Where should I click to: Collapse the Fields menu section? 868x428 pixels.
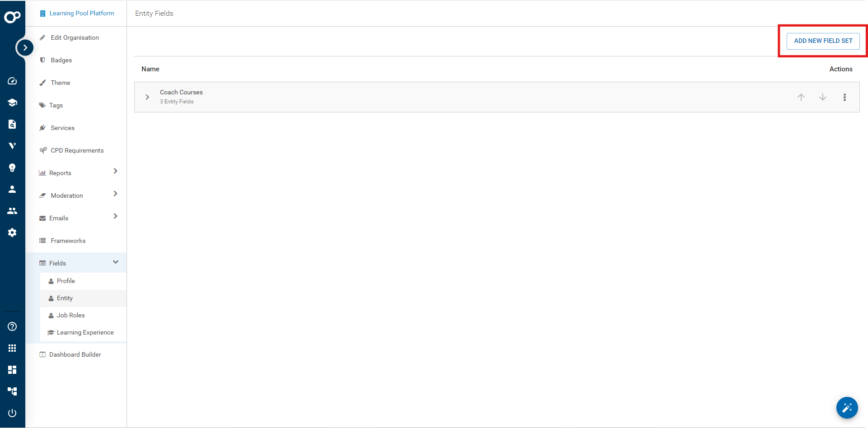(x=116, y=262)
